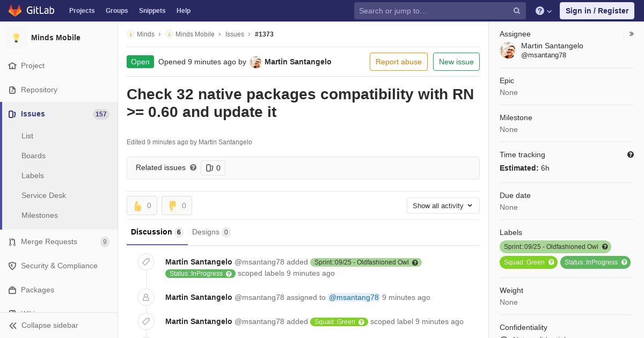Click the Collapse sidebar chevrons icon
Image resolution: width=644 pixels, height=338 pixels.
(x=13, y=326)
